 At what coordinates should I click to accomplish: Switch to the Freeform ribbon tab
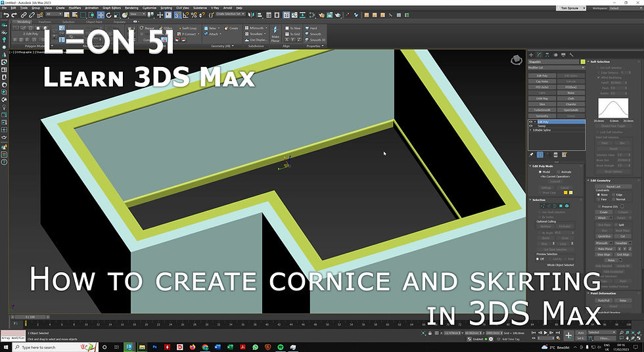pyautogui.click(x=45, y=22)
